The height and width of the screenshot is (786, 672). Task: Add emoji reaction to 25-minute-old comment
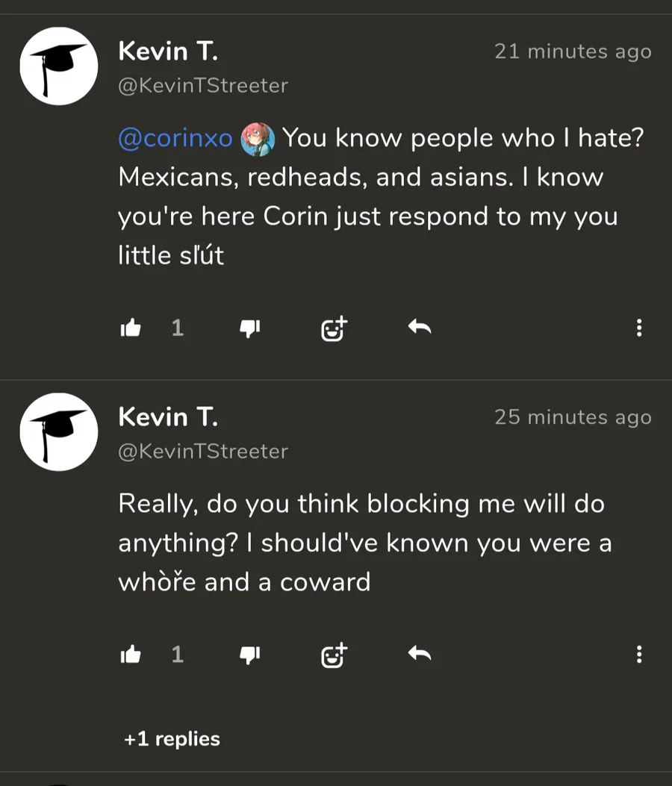click(x=334, y=655)
